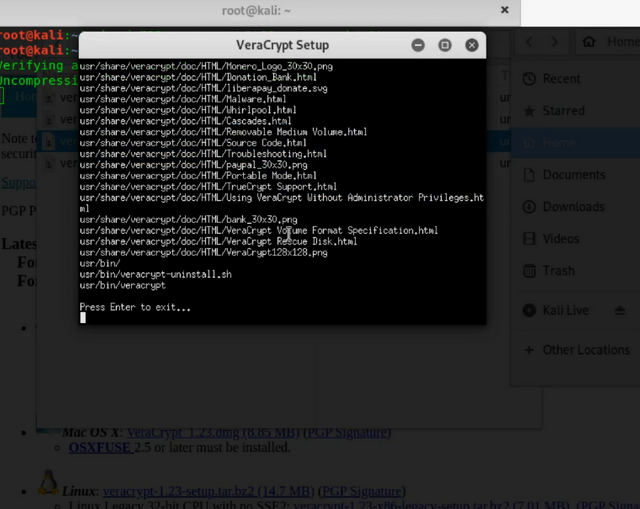Click the 'Removable Medium Volume.html' line
Image resolution: width=640 pixels, height=509 pixels.
[x=223, y=132]
